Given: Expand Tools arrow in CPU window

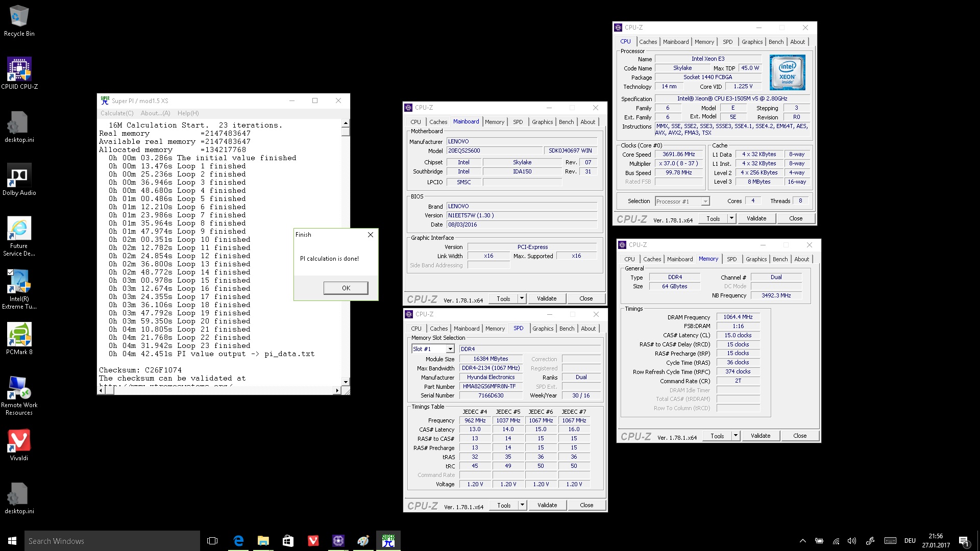Looking at the screenshot, I should [731, 218].
